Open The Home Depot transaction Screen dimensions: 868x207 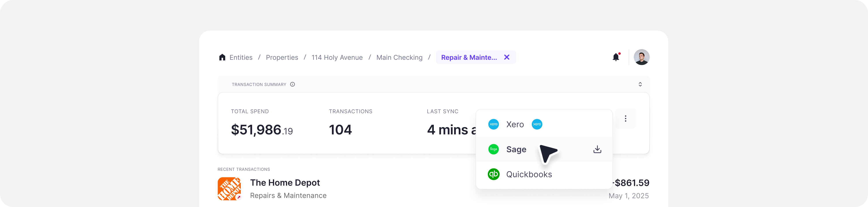[x=433, y=189]
